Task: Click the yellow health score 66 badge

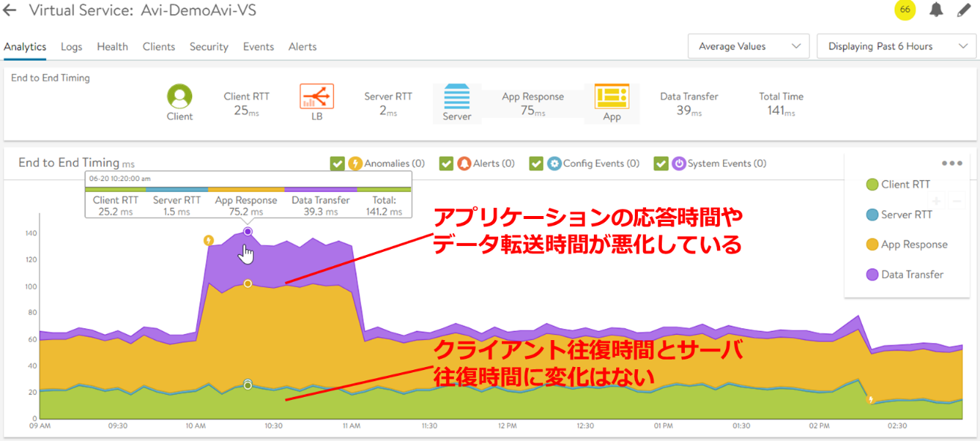Action: pos(905,10)
